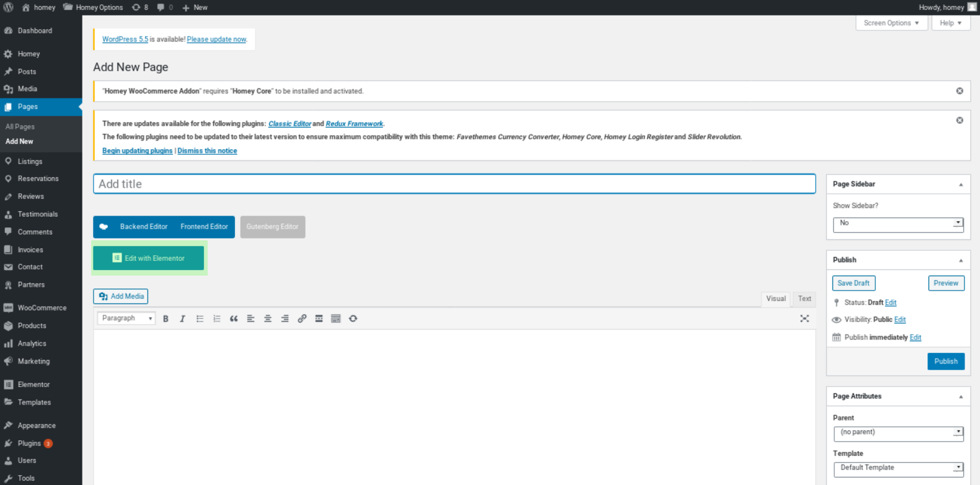
Task: Toggle italic formatting in editor toolbar
Action: click(x=182, y=318)
